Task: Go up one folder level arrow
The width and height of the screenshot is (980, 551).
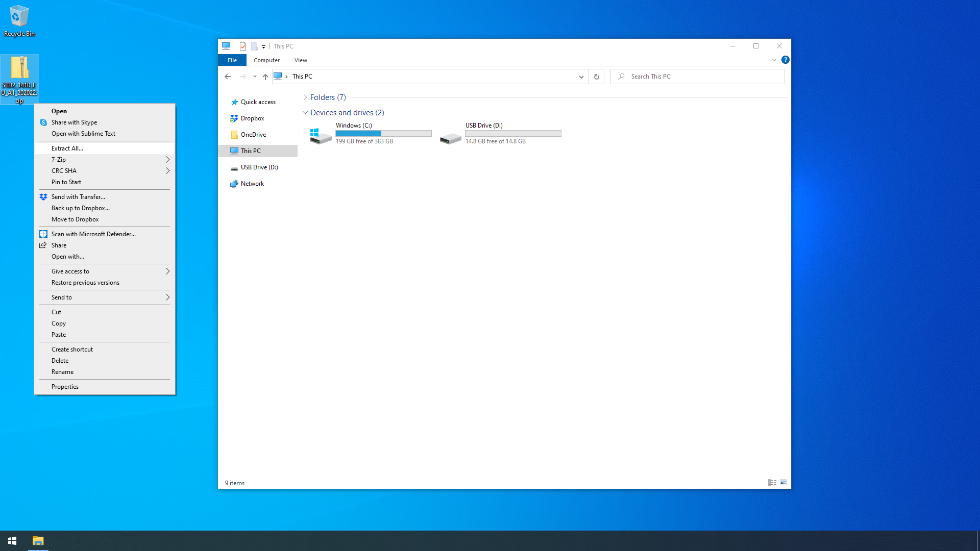Action: point(265,77)
